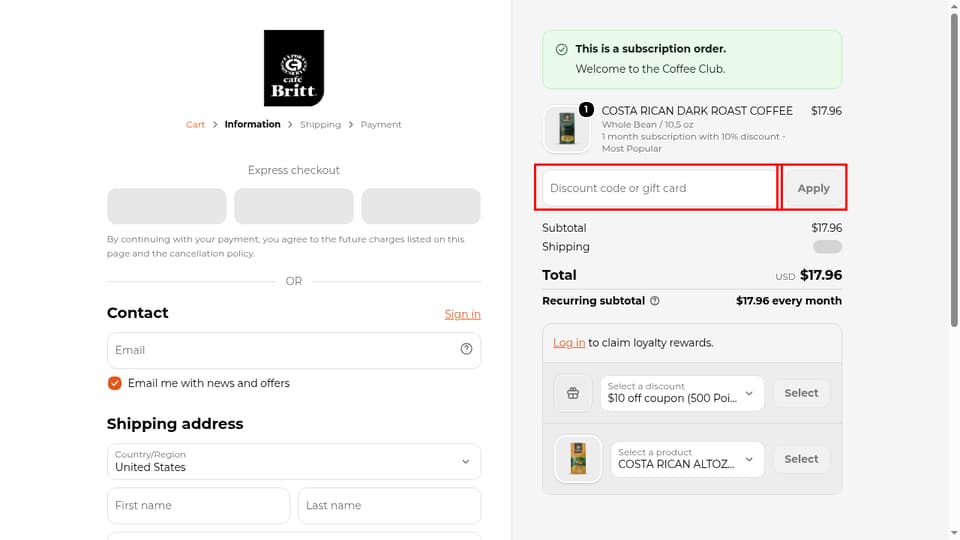Click 'COSTA RICAN DARK ROAST COFFEE' product title
This screenshot has width=960, height=540.
tap(697, 111)
